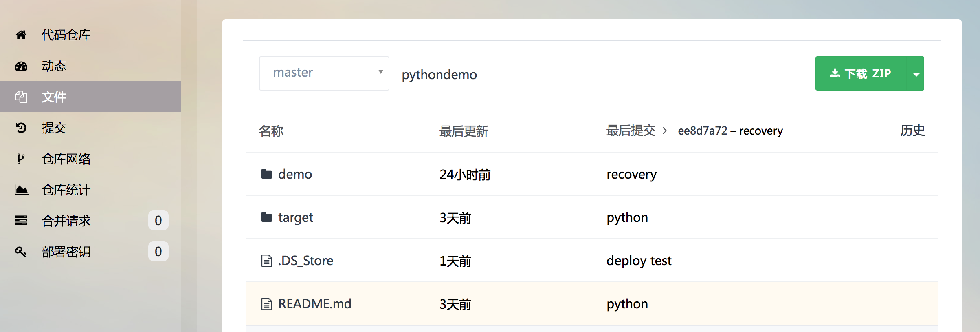
Task: Open the ee8d7a72 recovery commit link
Action: coord(730,131)
